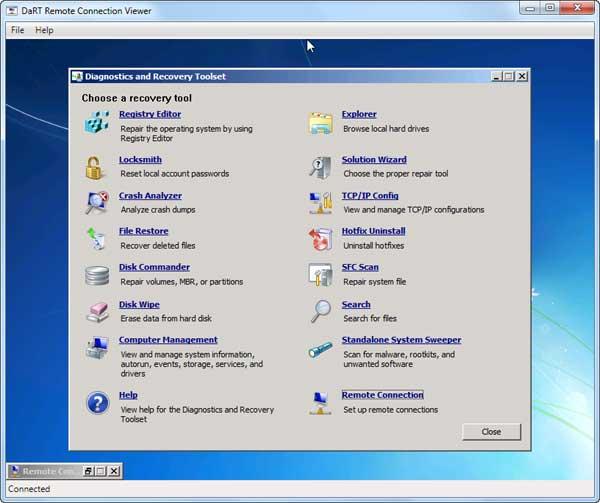Click the Connected status bar text
Viewport: 600px width, 503px height.
29,489
